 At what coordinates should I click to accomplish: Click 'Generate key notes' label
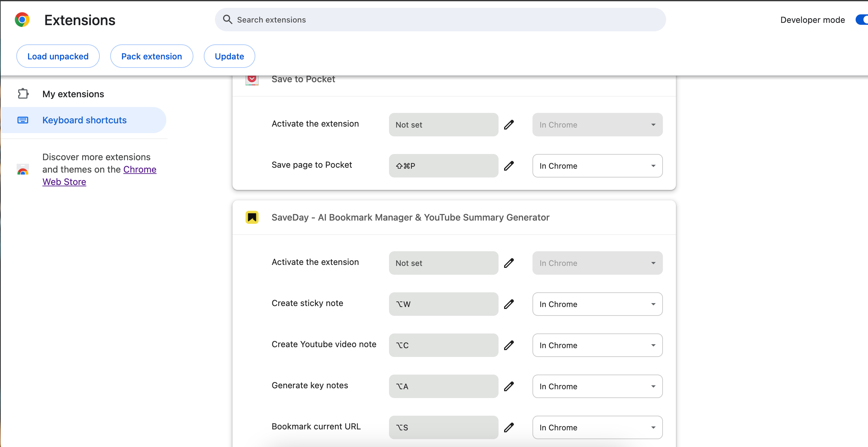(x=310, y=385)
